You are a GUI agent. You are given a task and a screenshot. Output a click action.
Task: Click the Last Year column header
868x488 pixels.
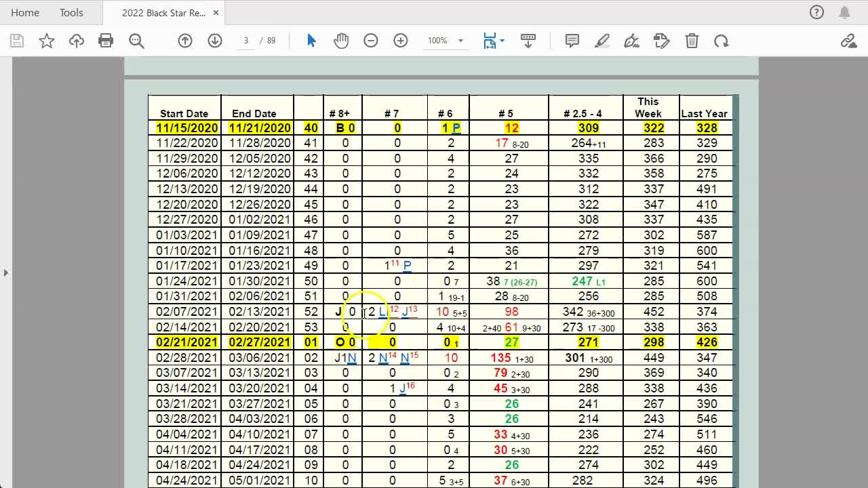(704, 114)
